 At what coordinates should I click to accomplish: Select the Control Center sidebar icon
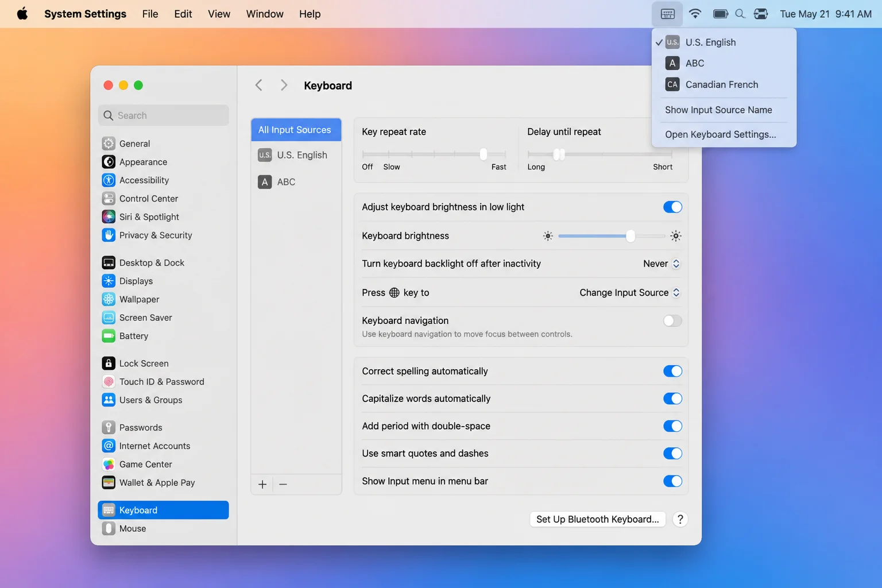pos(109,199)
